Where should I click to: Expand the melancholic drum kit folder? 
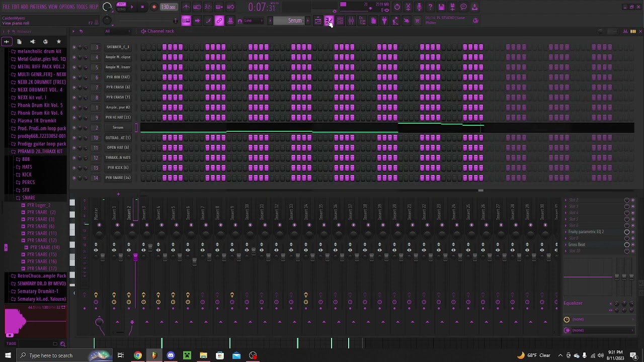click(39, 51)
